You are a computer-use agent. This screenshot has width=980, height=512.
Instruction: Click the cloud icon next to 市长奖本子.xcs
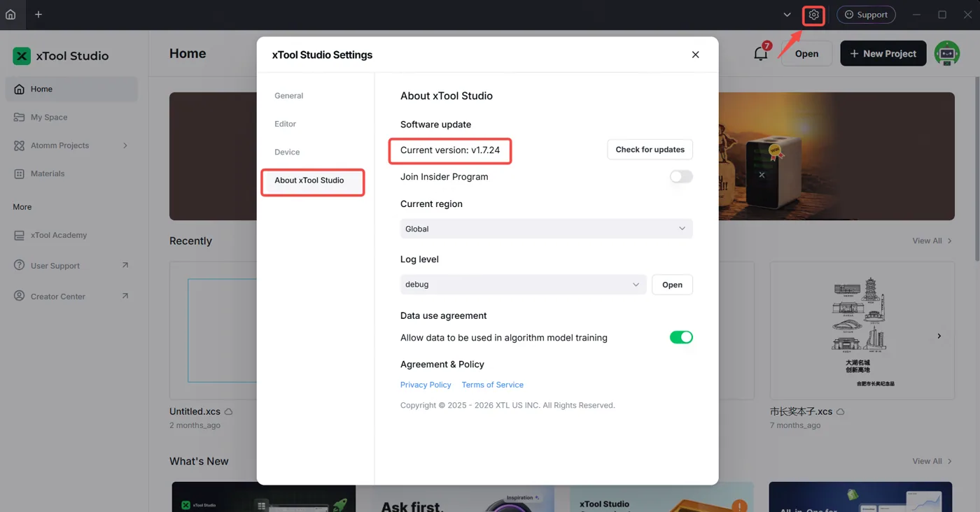841,412
